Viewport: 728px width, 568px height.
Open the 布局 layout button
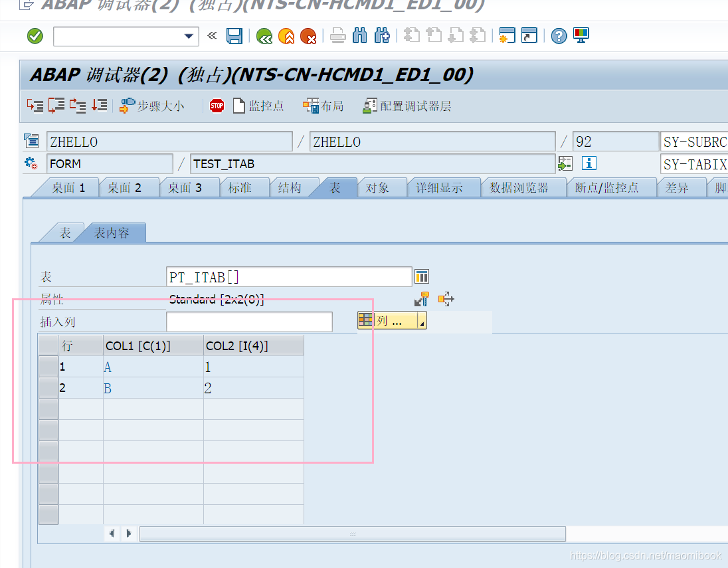point(323,106)
